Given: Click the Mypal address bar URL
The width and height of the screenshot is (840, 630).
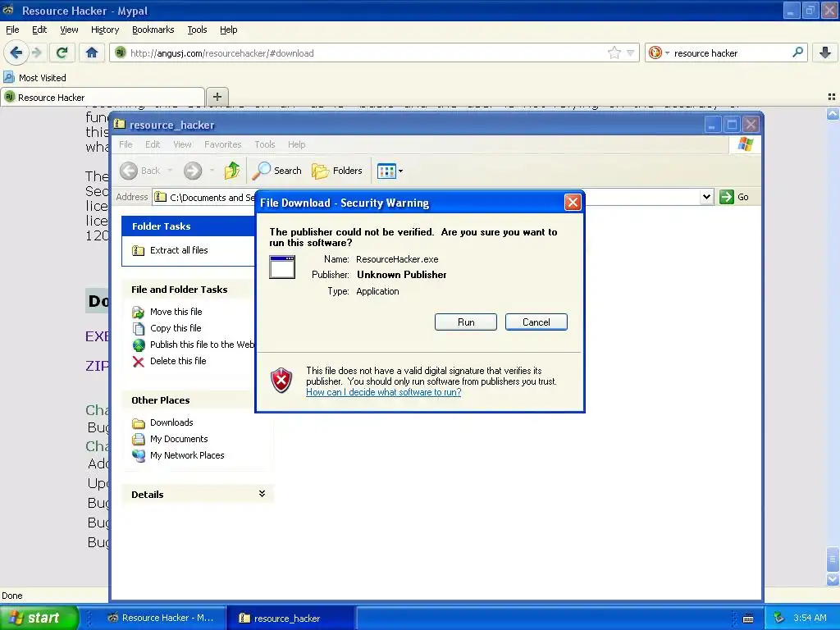Looking at the screenshot, I should click(221, 53).
